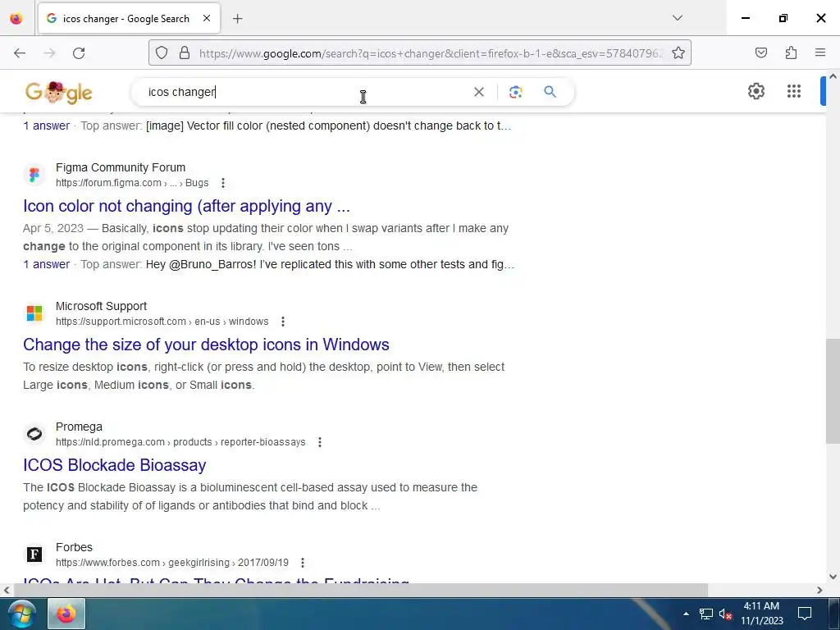This screenshot has height=630, width=840.
Task: Click the 'Forbes' site name
Action: tap(74, 547)
